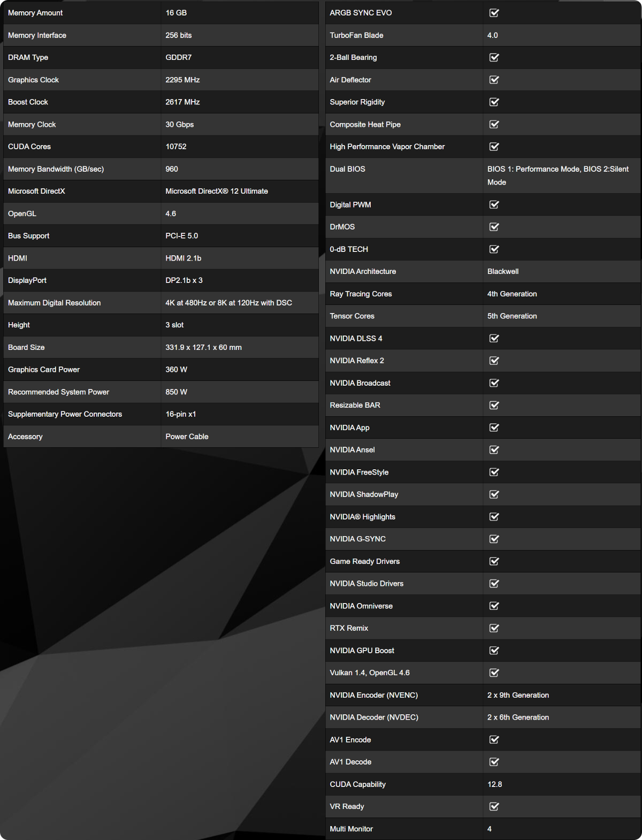Screen dimensions: 642x840
Task: Click the 2-Ball Bearing checkmark icon
Action: pos(494,57)
